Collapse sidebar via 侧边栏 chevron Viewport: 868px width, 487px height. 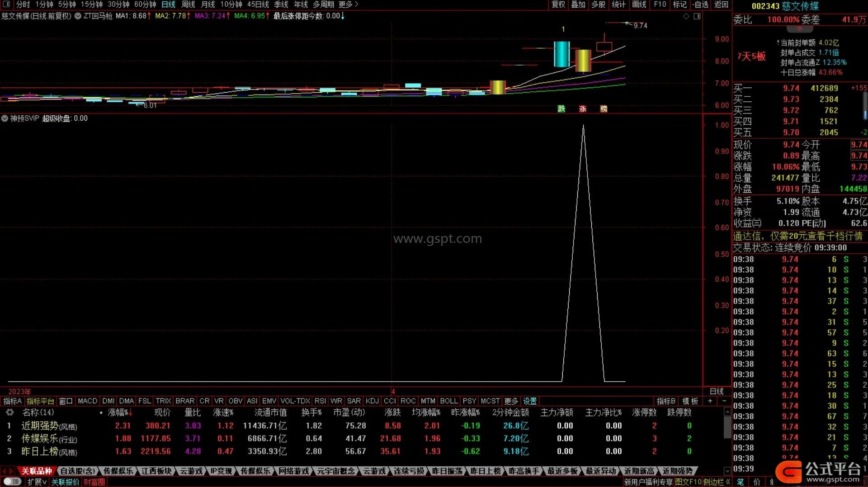716,482
